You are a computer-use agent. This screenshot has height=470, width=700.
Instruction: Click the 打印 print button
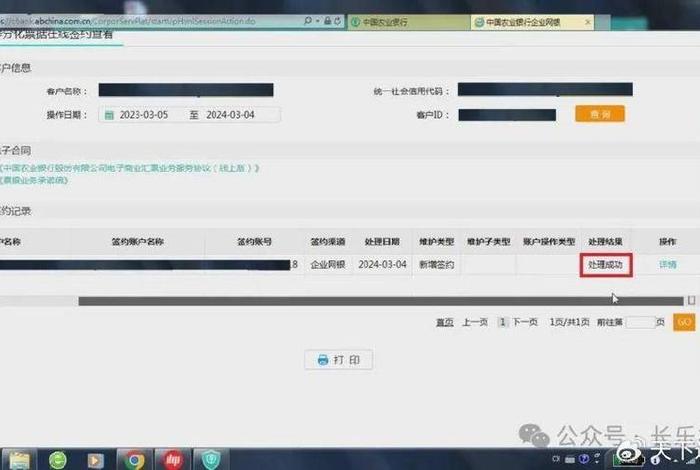point(338,360)
